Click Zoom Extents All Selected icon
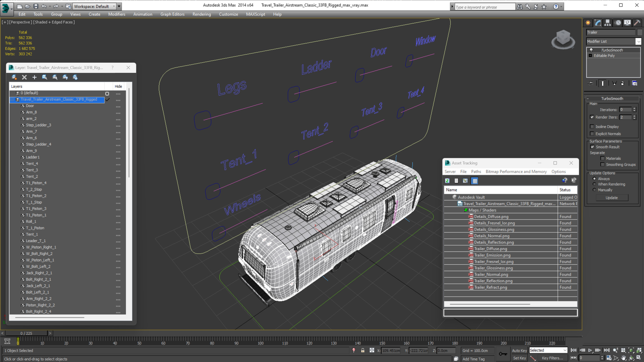Viewport: 644px width, 362px height. coord(639,350)
